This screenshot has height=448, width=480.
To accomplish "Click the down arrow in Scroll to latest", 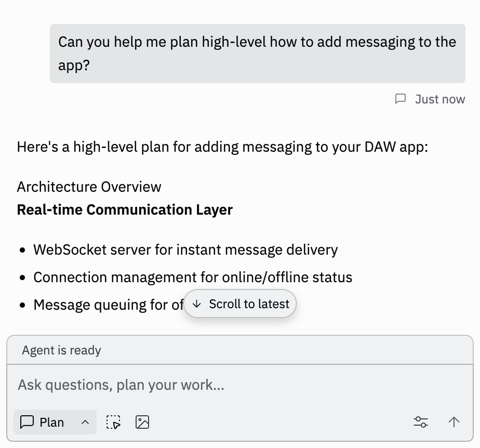I will [196, 304].
